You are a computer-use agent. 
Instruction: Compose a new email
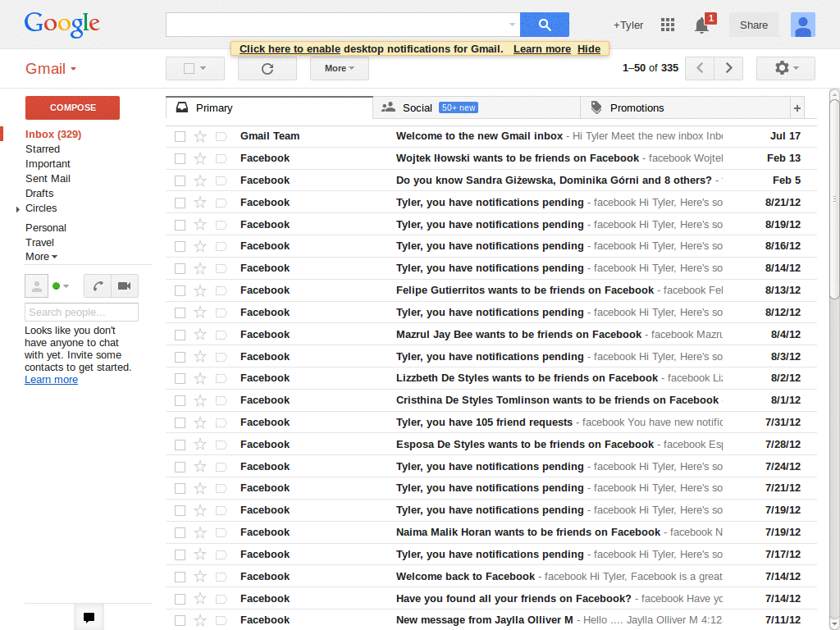point(71,107)
